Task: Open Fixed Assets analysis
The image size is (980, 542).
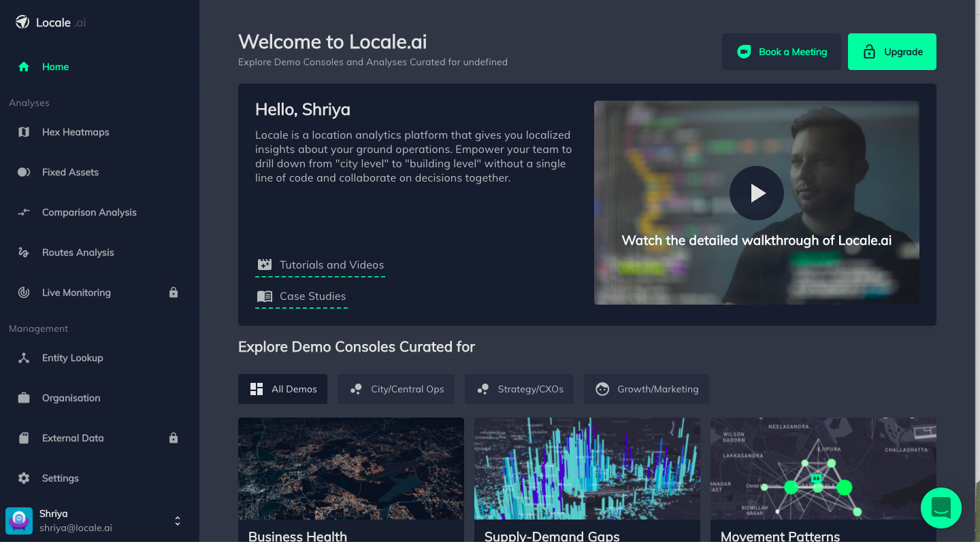Action: coord(99,172)
